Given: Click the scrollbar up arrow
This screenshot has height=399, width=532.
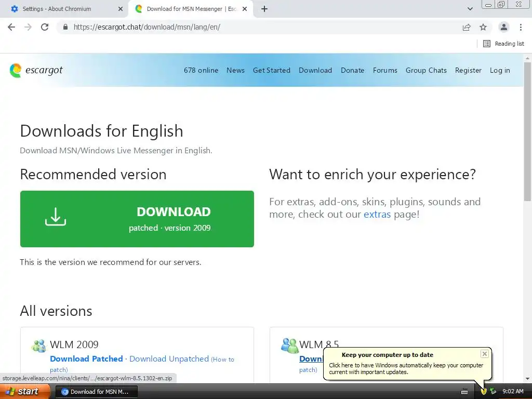Looking at the screenshot, I should (x=528, y=58).
